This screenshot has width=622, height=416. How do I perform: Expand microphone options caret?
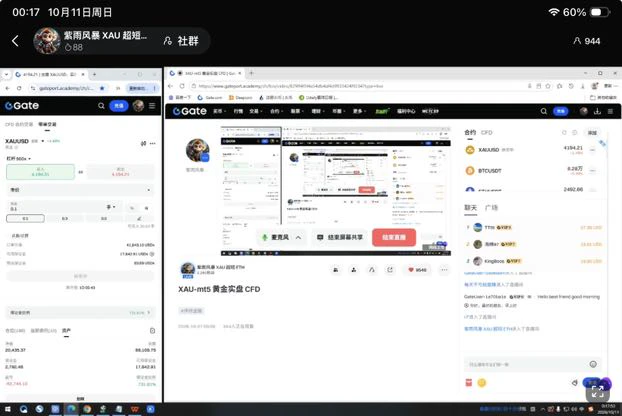[298, 238]
